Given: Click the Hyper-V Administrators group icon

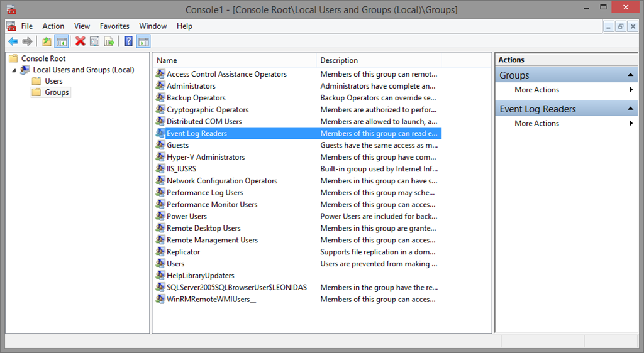Looking at the screenshot, I should pos(161,157).
